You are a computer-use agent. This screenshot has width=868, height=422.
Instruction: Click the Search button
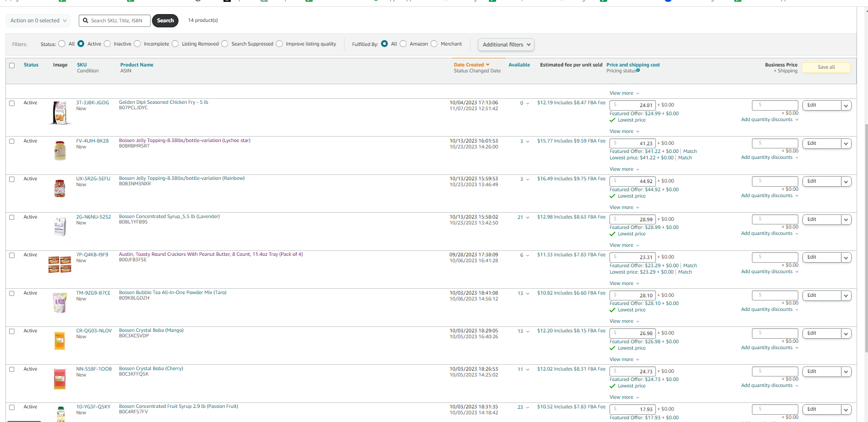(x=165, y=20)
